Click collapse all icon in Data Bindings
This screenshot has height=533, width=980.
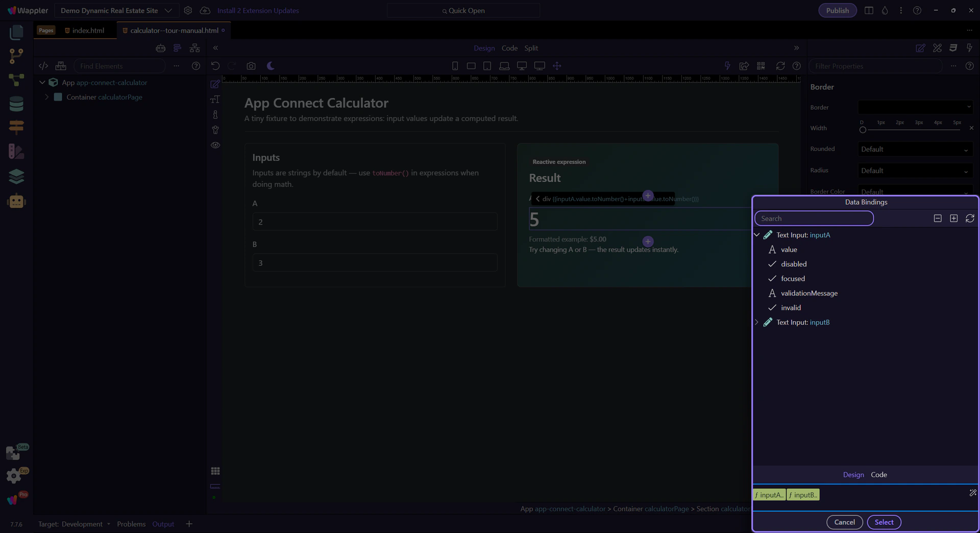point(938,219)
